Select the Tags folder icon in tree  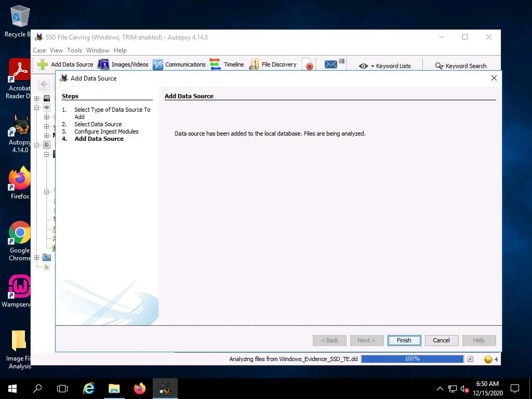47,258
